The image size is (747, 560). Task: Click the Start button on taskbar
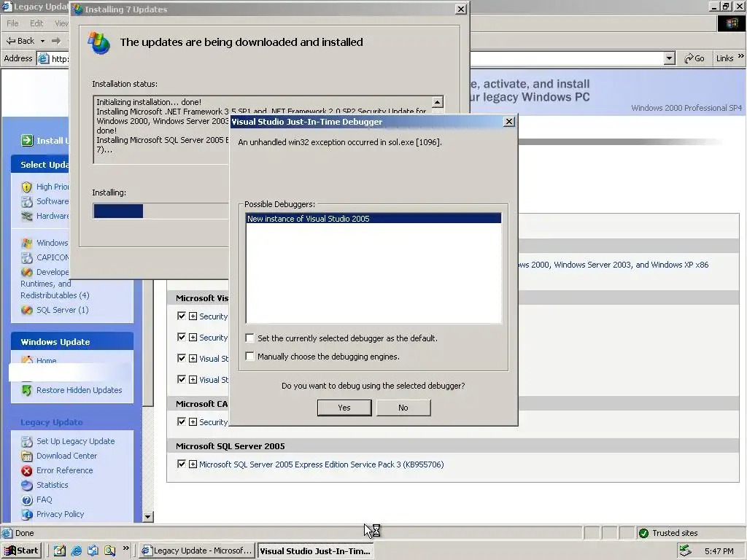click(21, 551)
